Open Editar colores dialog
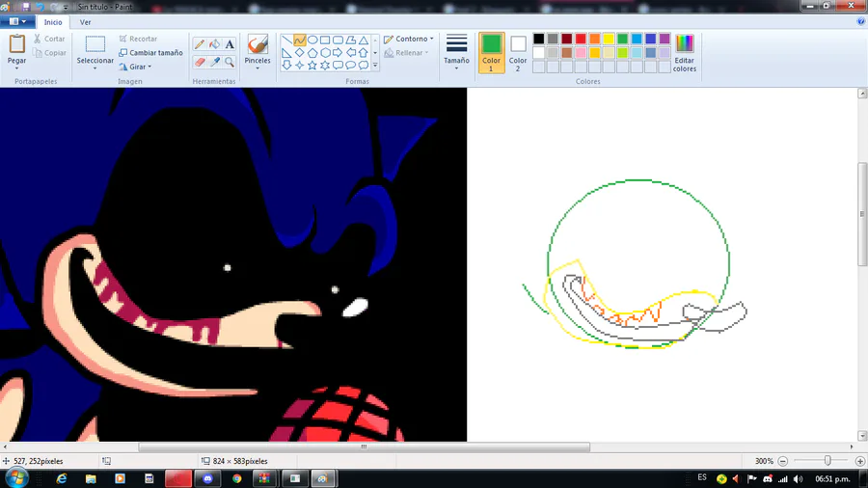 tap(684, 54)
